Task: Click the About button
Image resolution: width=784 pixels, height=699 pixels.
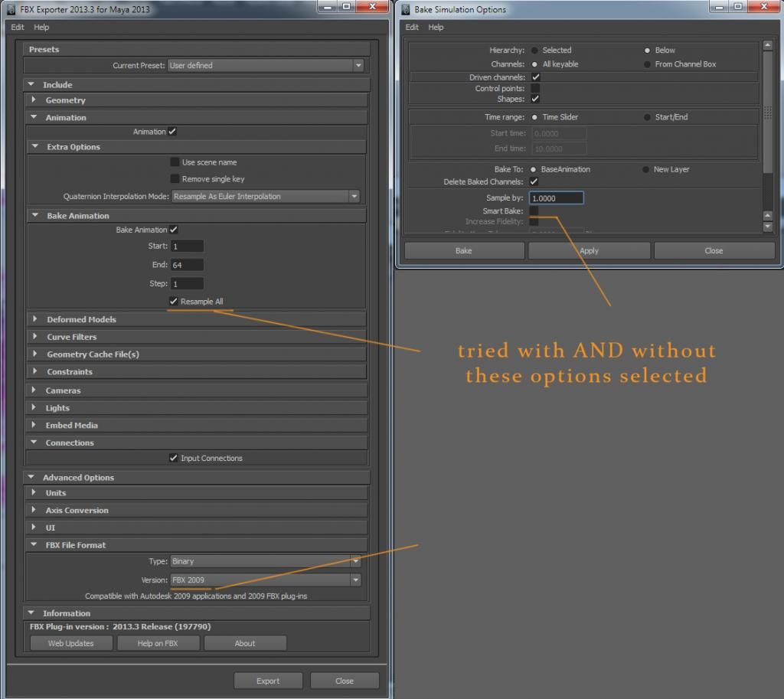Action: 245,643
